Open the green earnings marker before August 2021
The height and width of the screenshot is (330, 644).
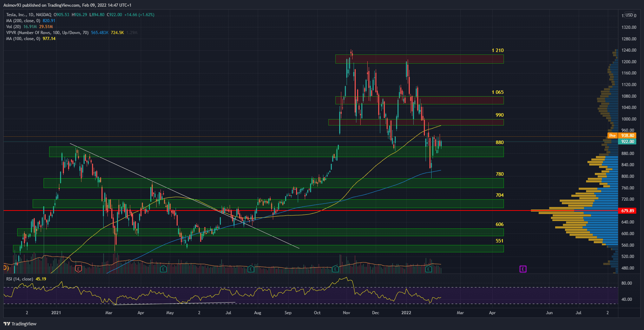click(251, 269)
